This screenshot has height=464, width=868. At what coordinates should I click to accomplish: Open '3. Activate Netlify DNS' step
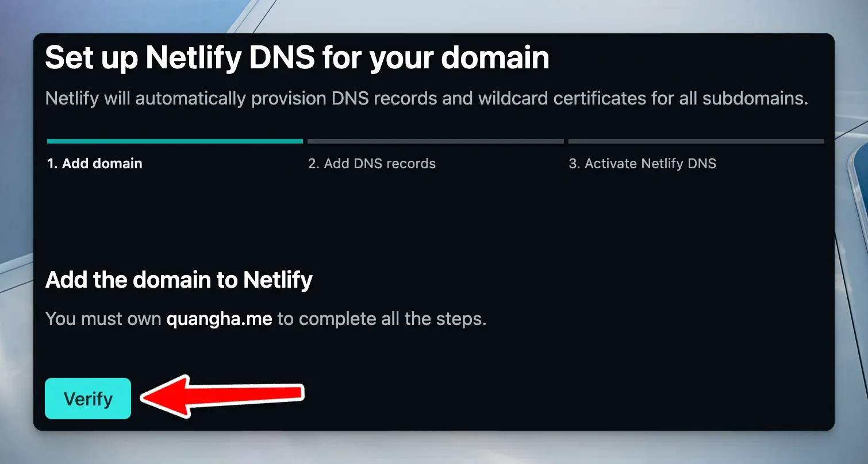coord(642,164)
